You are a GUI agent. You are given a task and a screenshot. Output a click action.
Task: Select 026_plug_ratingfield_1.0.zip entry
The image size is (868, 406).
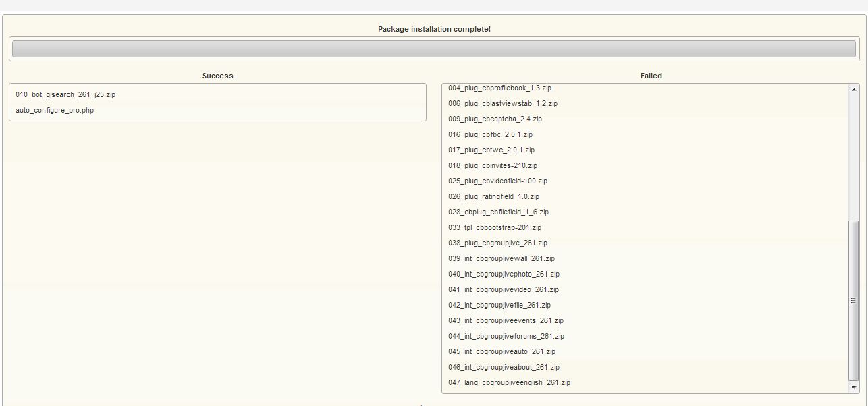point(493,197)
